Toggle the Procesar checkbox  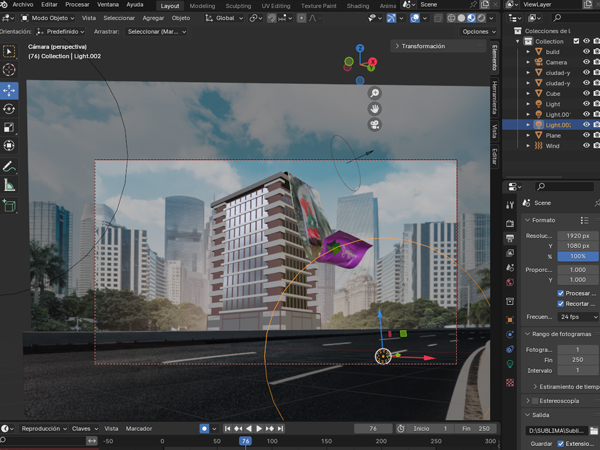pos(561,293)
